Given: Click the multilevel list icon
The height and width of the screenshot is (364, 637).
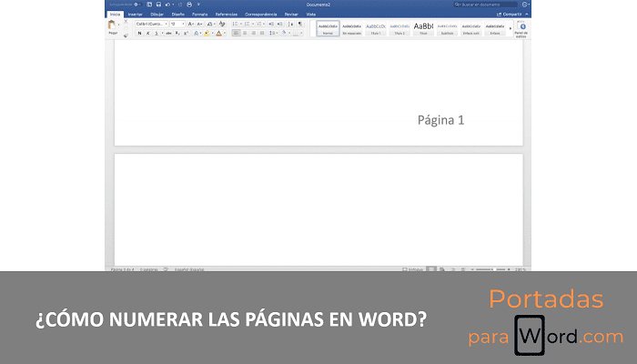Looking at the screenshot, I should pos(258,24).
